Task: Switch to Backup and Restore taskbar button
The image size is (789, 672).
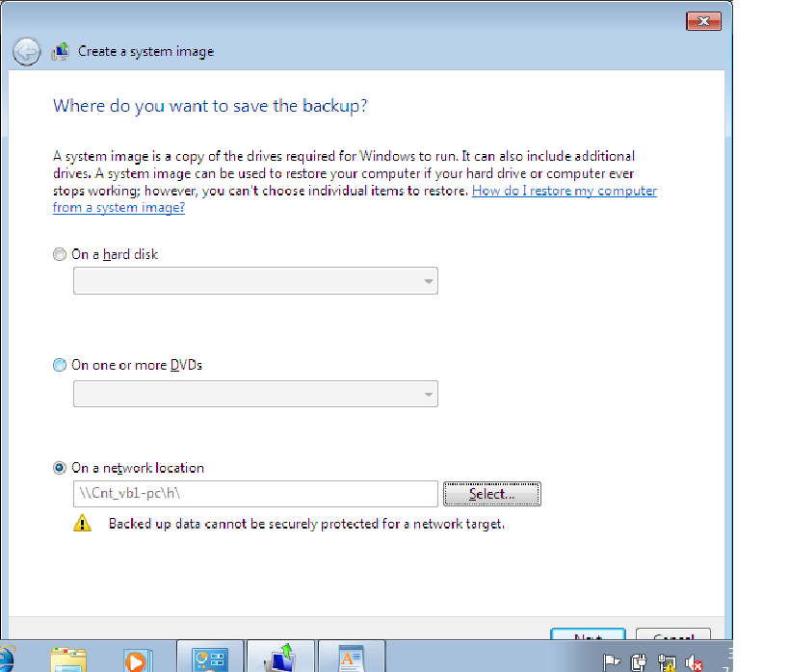Action: coord(280,657)
